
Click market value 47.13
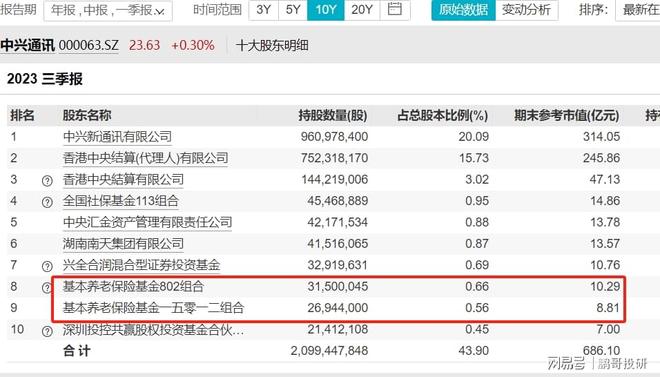pyautogui.click(x=605, y=180)
